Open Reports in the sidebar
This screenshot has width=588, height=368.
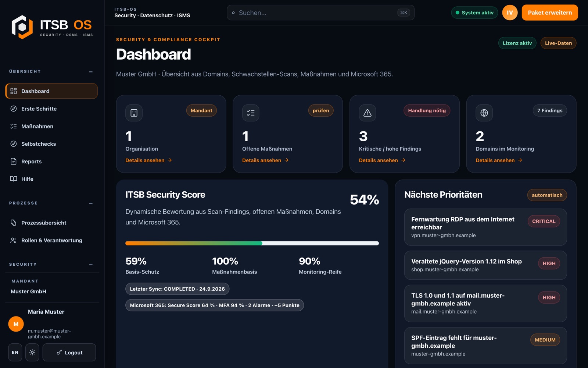pos(51,161)
